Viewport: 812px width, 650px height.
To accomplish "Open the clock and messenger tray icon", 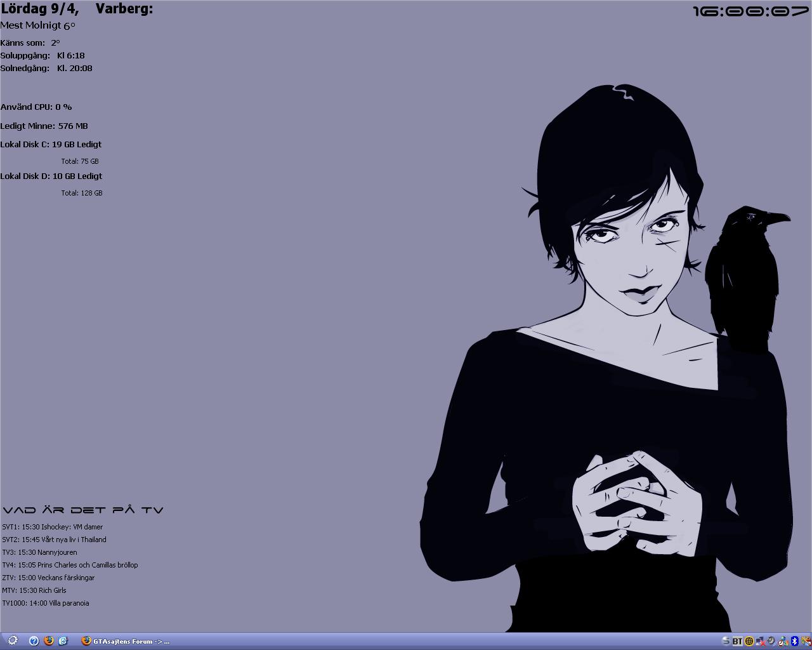I will [x=783, y=641].
